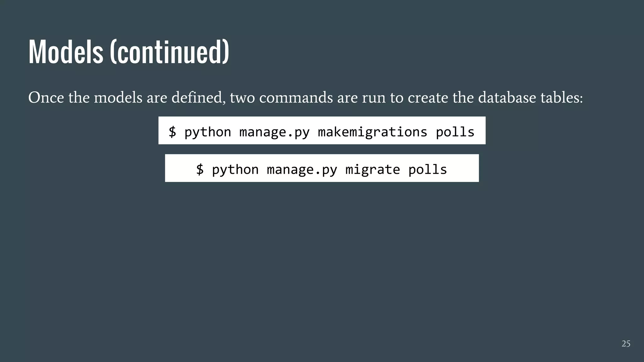
Task: Click the dollar prompt of the migrate command
Action: 200,170
